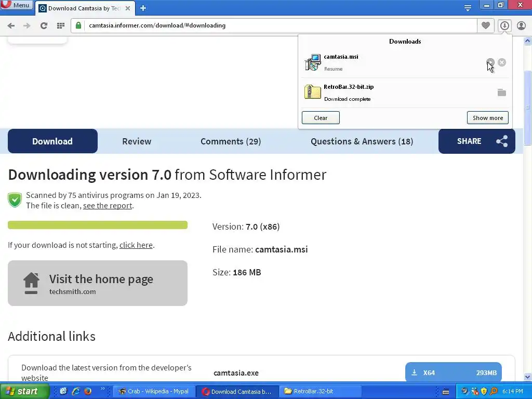
Task: Click 'click here' to restart download
Action: [x=136, y=245]
